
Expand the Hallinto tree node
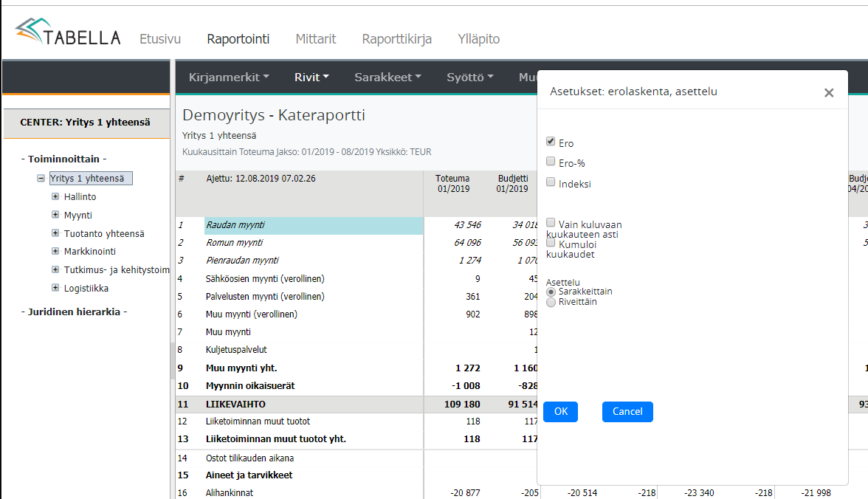click(55, 196)
